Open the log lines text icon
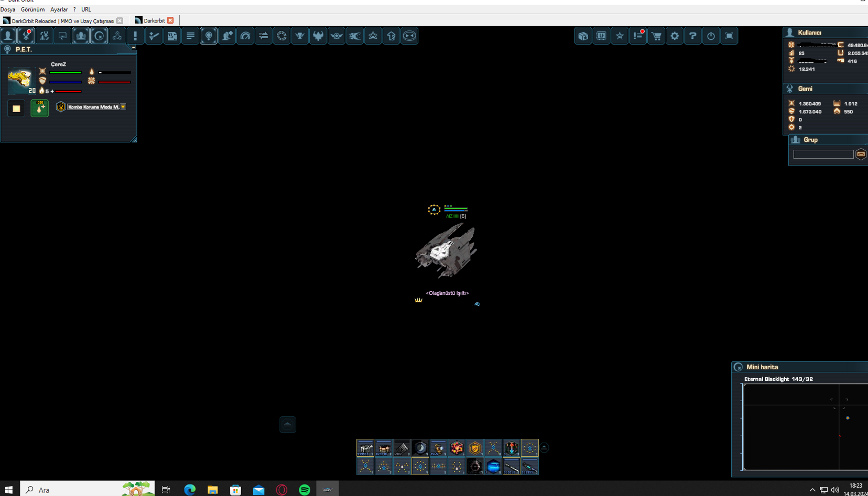 click(190, 36)
